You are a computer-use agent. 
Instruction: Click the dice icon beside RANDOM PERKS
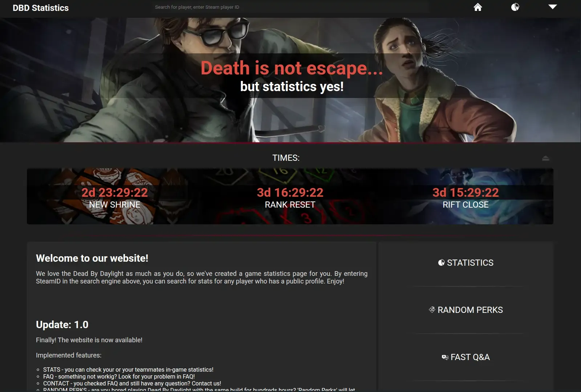tap(432, 310)
